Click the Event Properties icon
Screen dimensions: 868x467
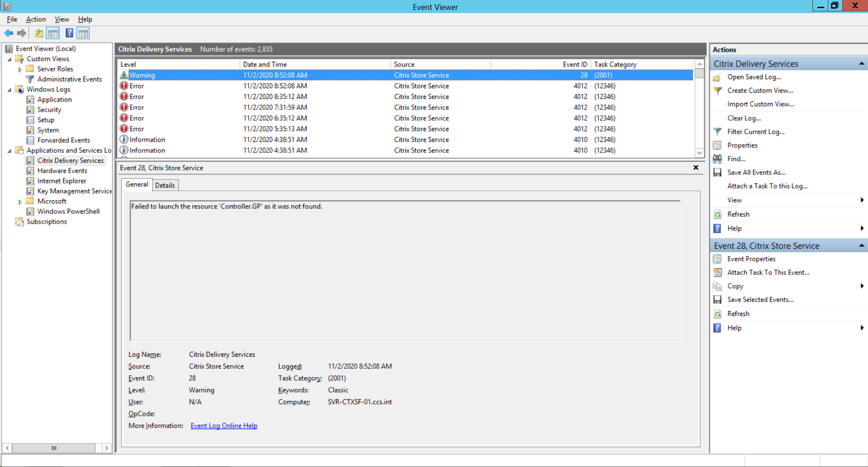click(x=717, y=259)
